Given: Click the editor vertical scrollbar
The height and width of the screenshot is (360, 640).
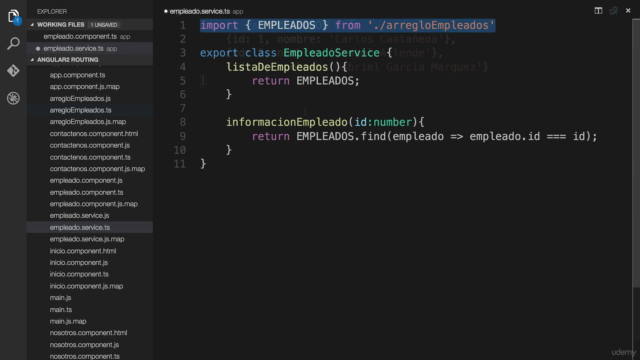Looking at the screenshot, I should coord(636,153).
